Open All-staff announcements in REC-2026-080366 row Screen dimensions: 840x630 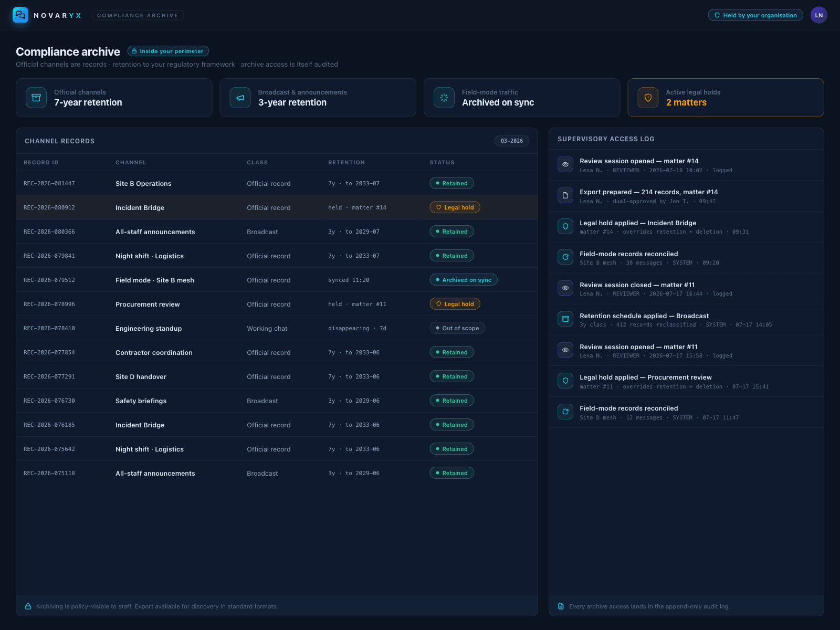pos(155,232)
